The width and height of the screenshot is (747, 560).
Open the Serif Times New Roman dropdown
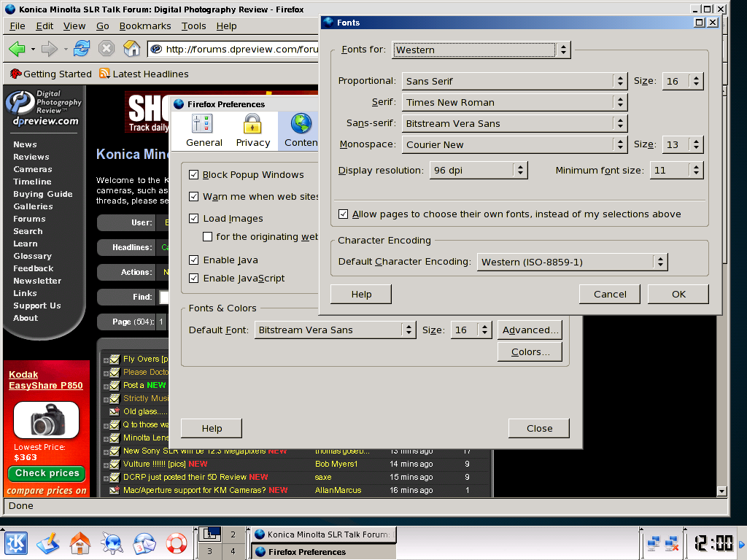[x=514, y=102]
